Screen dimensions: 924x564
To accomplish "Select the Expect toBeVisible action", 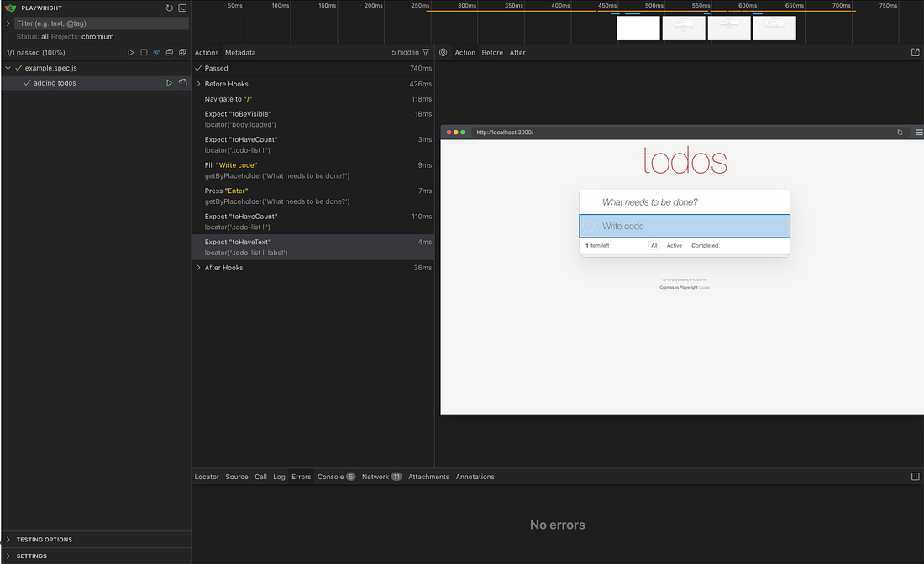I will point(313,119).
